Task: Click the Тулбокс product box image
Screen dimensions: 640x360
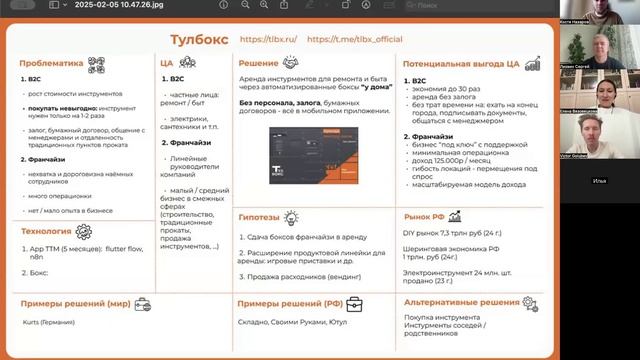Action: click(x=314, y=156)
